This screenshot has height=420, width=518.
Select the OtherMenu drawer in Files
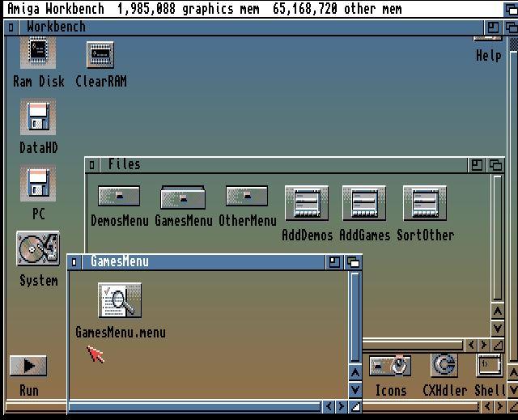pyautogui.click(x=247, y=196)
